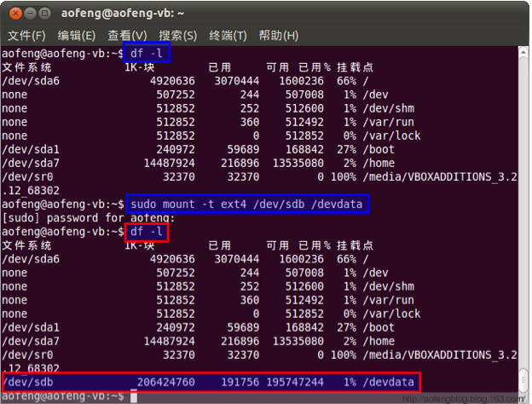Open the 编辑(E) menu
Viewport: 532px width, 404px height.
(77, 35)
